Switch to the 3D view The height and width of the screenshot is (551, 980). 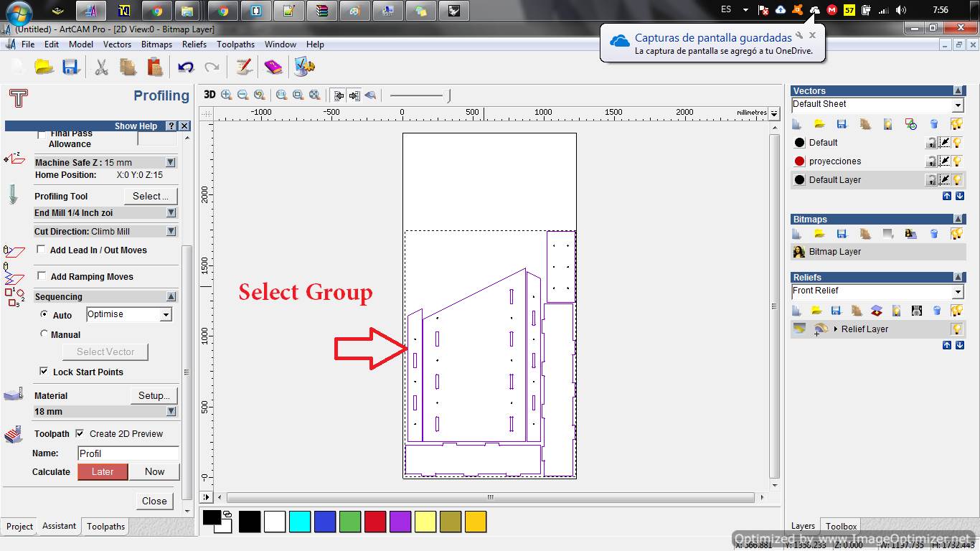pyautogui.click(x=209, y=95)
